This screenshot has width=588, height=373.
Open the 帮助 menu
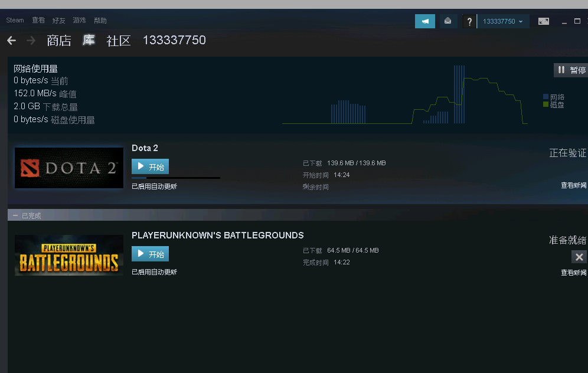point(100,20)
